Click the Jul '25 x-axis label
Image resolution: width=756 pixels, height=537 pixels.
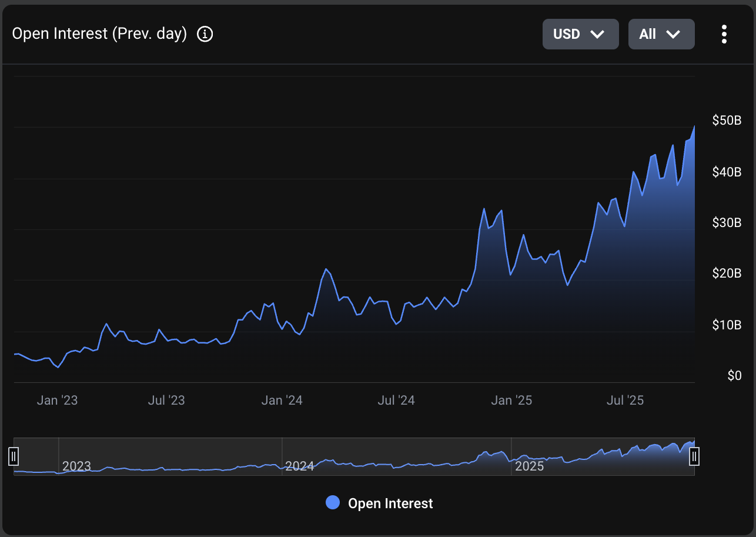pyautogui.click(x=625, y=401)
